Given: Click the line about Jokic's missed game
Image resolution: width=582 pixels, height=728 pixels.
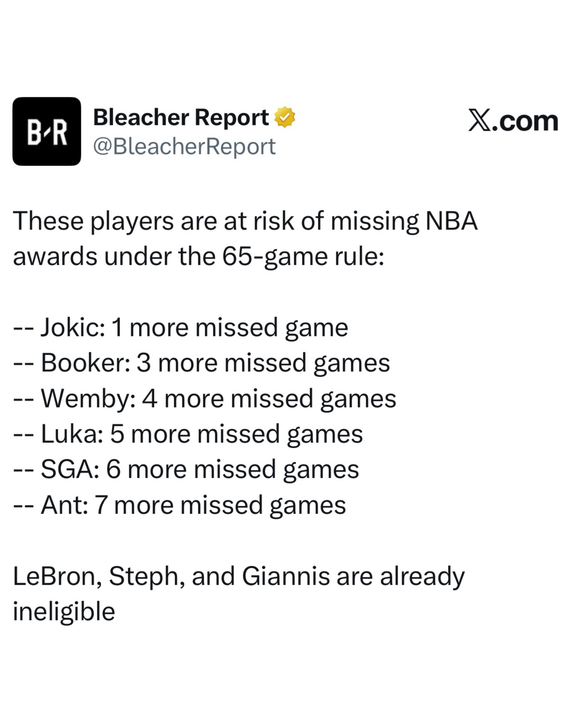Looking at the screenshot, I should tap(181, 327).
